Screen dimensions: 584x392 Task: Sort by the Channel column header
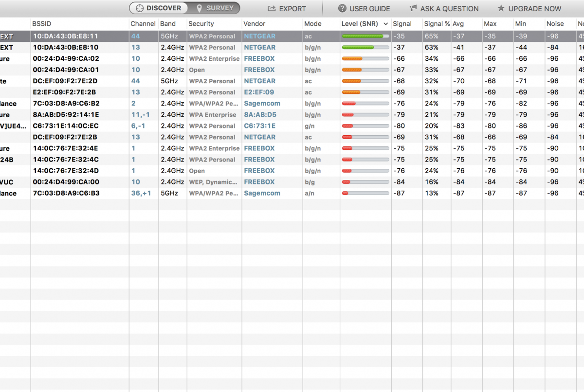[x=144, y=23]
